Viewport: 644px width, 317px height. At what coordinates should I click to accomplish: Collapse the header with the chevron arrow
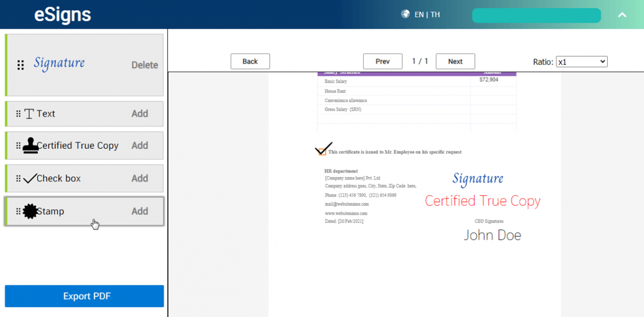[622, 16]
